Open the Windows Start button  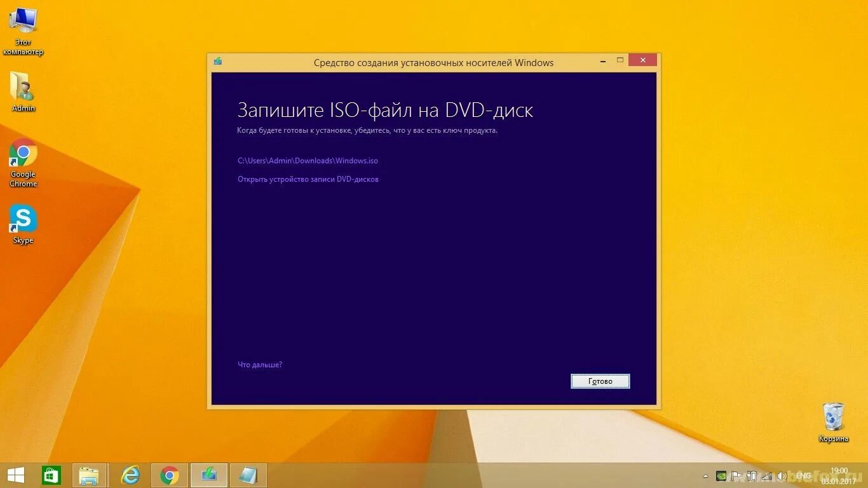(x=16, y=475)
